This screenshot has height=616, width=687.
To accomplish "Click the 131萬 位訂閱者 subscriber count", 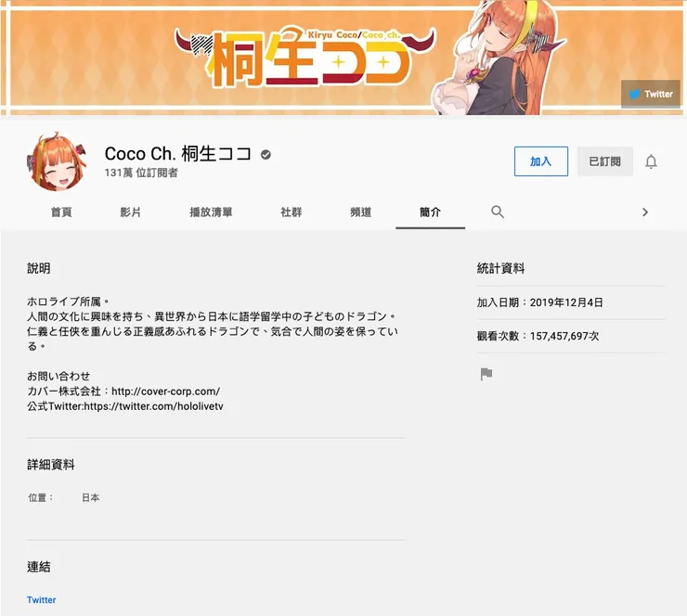I will [x=141, y=173].
